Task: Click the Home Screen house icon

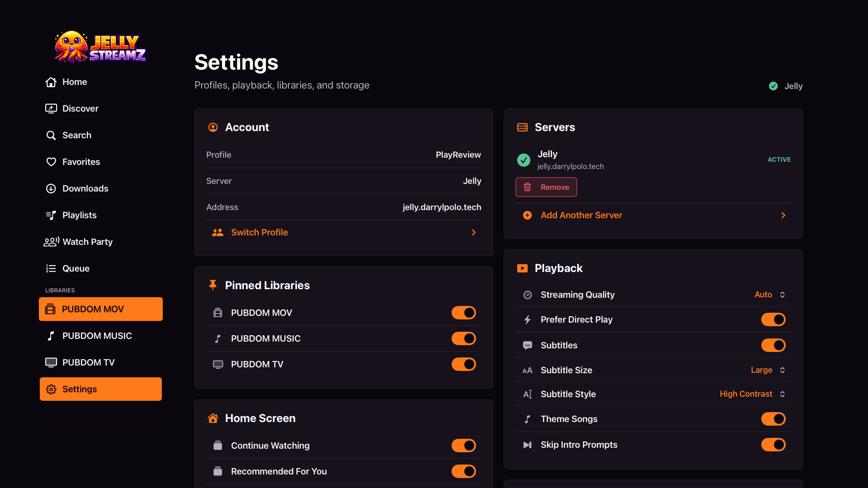Action: (213, 418)
